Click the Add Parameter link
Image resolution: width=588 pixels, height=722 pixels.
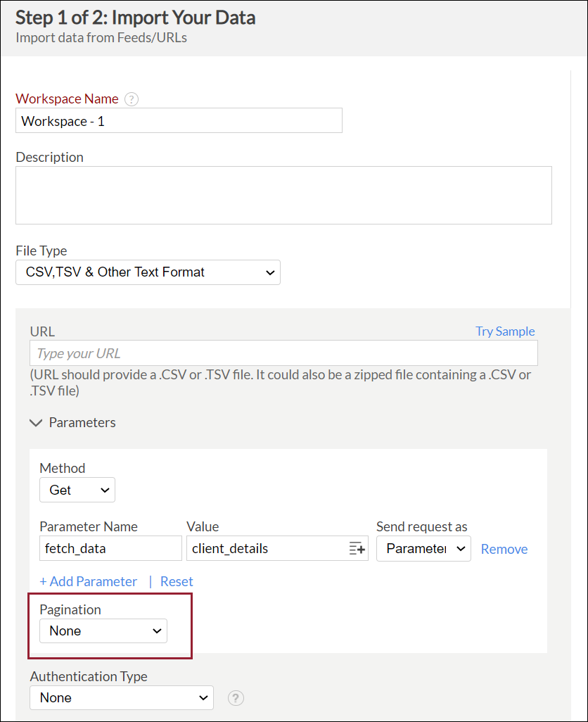click(x=89, y=581)
